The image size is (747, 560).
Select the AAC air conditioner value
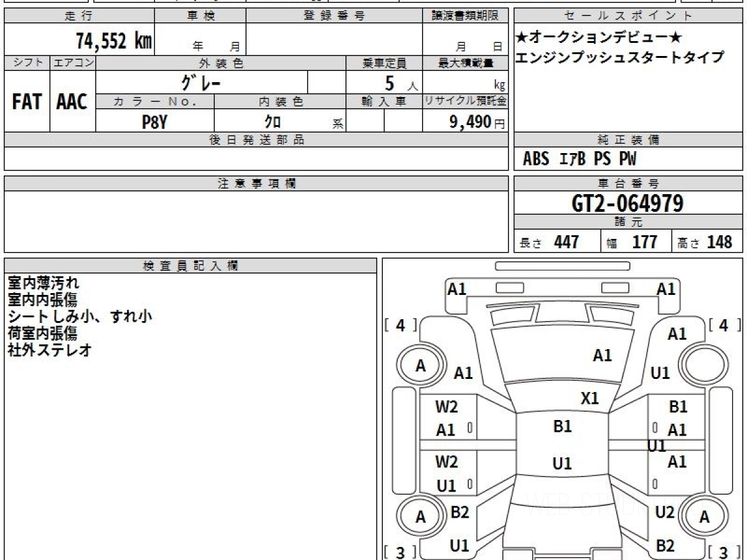(x=72, y=102)
